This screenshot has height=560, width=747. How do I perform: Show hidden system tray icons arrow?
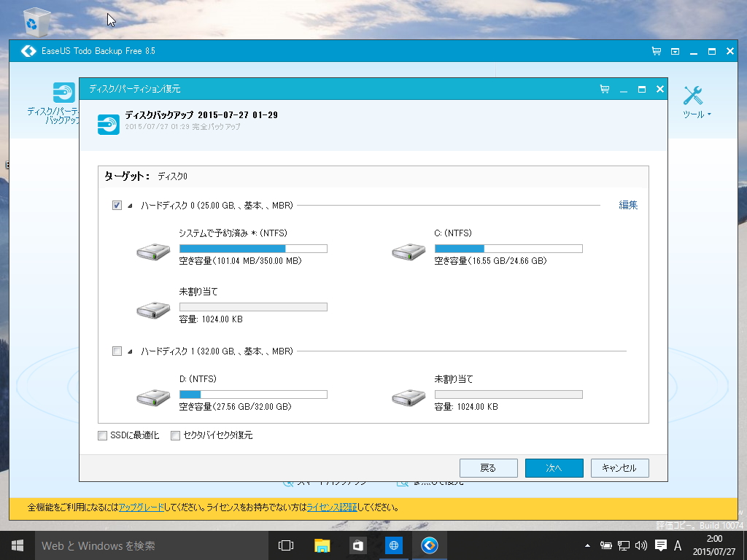click(x=587, y=545)
